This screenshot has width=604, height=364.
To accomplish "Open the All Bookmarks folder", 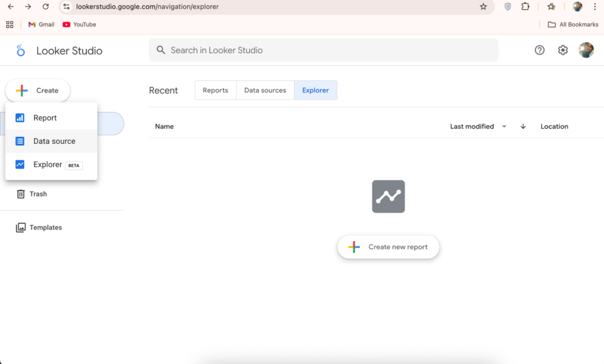I will coord(572,25).
